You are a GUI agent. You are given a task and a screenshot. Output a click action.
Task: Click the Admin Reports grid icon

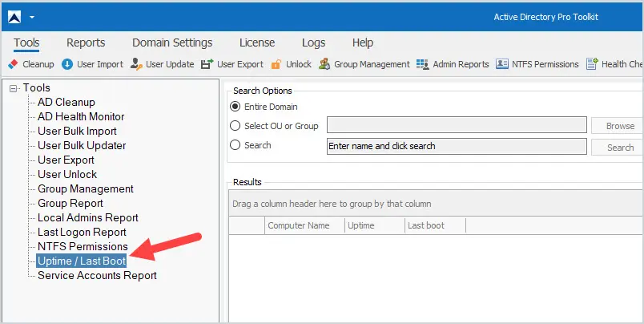423,64
